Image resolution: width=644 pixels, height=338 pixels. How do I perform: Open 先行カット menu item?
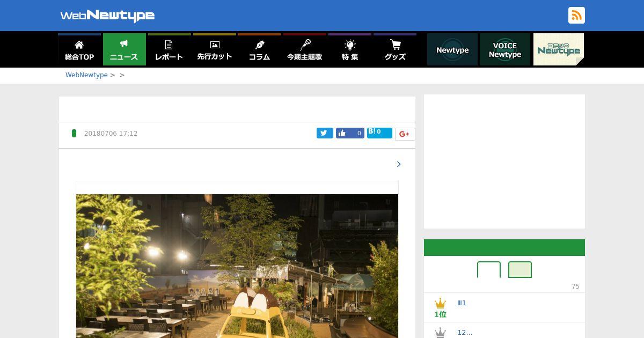click(x=215, y=49)
